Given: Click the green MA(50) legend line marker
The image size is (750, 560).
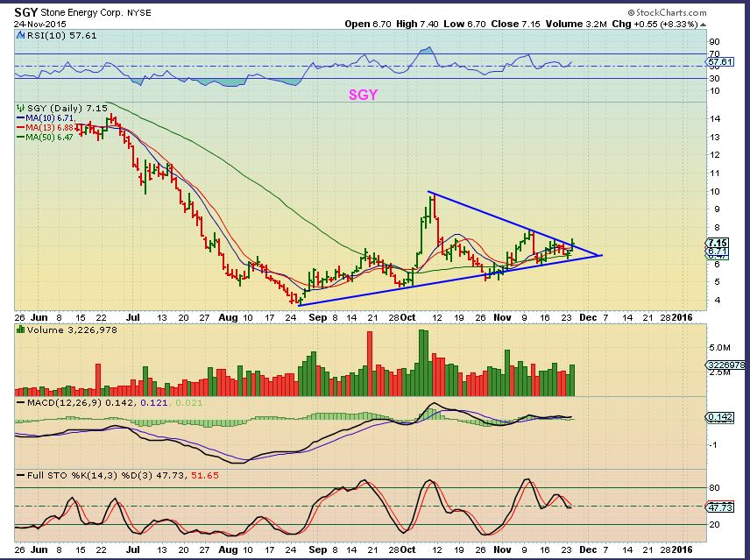Looking at the screenshot, I should tap(20, 138).
